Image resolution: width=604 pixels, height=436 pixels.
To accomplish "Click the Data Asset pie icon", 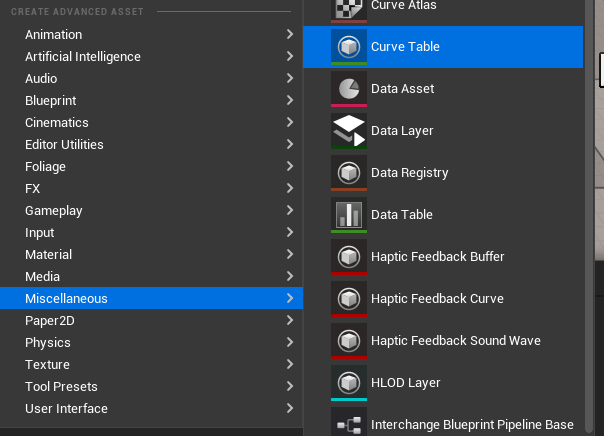I will [x=349, y=89].
